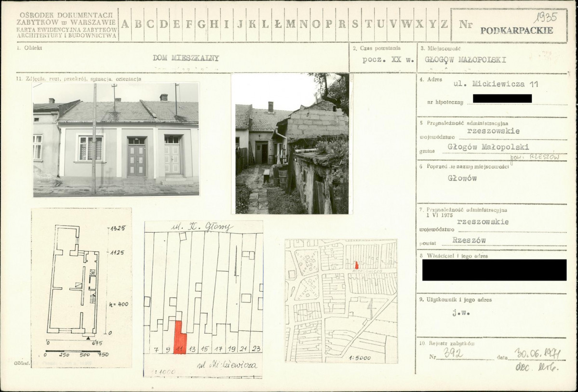Image resolution: width=578 pixels, height=392 pixels.
Task: Click the redacted nr hipoteczny bar
Action: (x=502, y=99)
